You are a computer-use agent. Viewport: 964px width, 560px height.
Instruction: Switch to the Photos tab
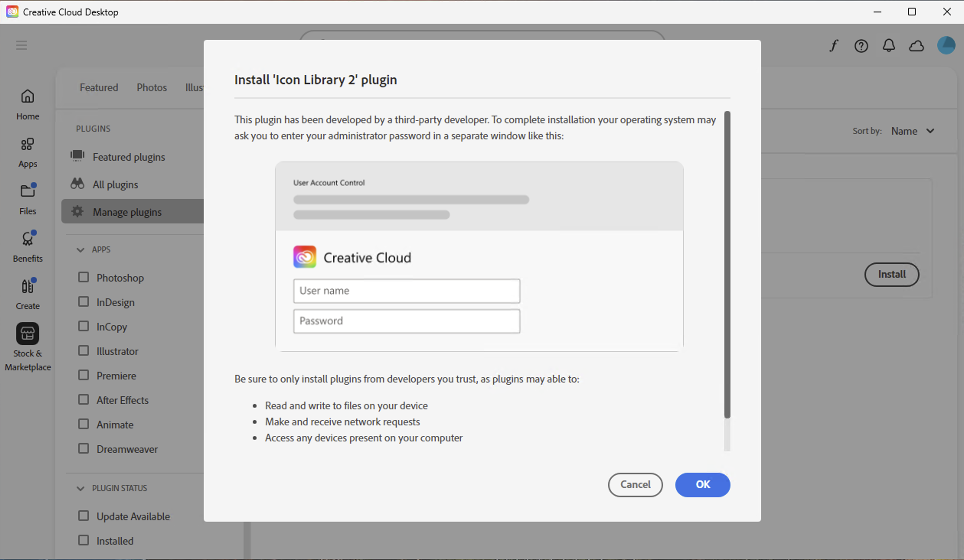152,88
